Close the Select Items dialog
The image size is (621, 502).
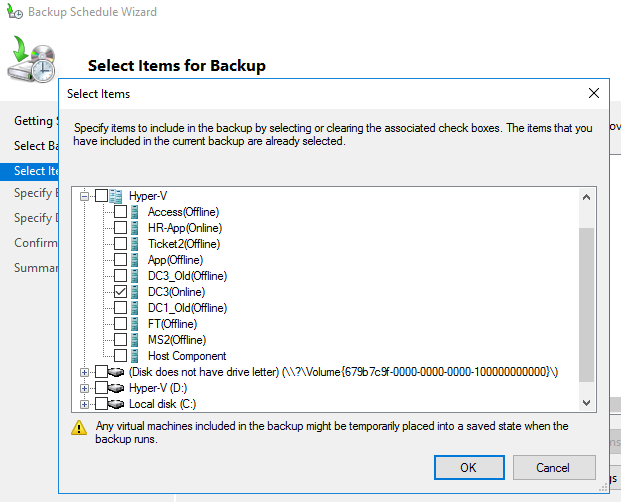(594, 93)
